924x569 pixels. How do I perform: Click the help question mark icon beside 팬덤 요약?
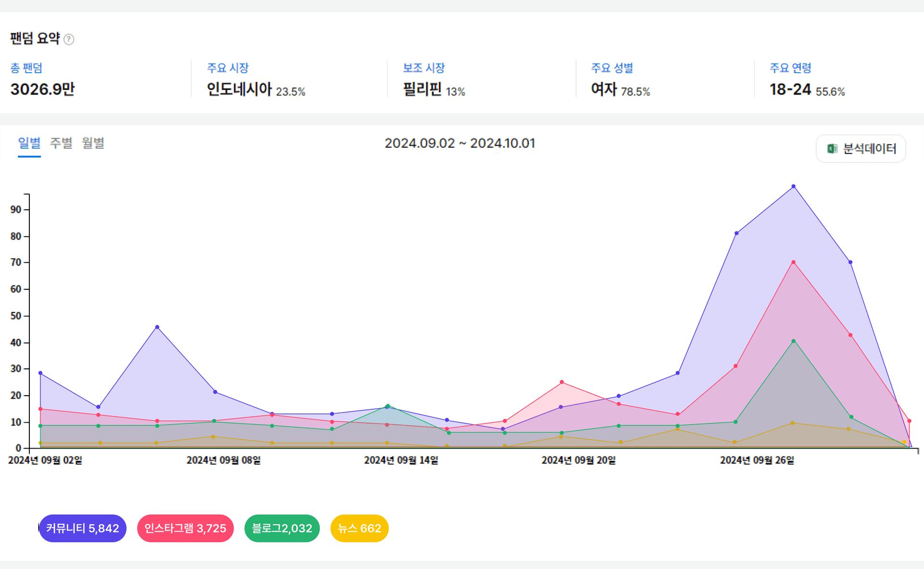tap(69, 39)
